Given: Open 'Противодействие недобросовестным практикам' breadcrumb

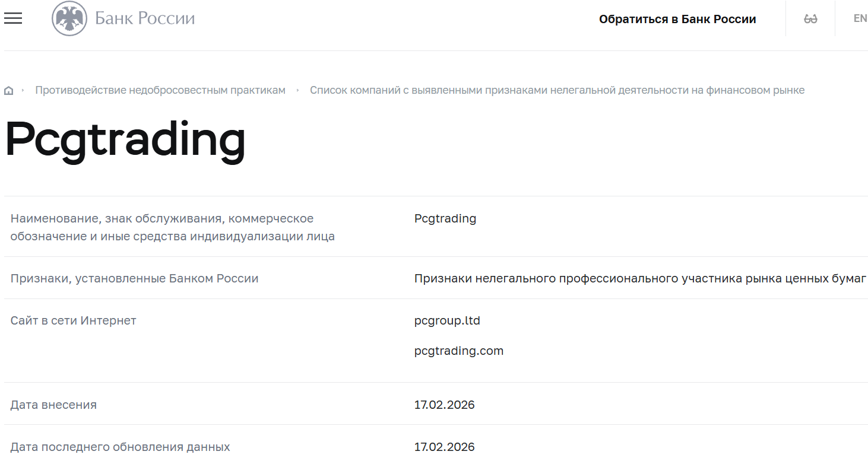Looking at the screenshot, I should [x=160, y=90].
